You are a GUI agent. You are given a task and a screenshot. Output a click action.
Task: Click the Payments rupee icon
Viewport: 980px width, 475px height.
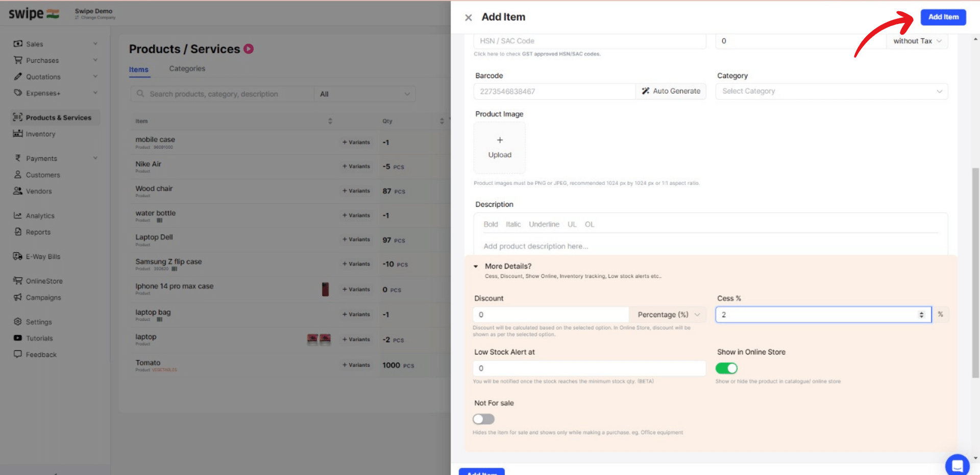pos(18,158)
